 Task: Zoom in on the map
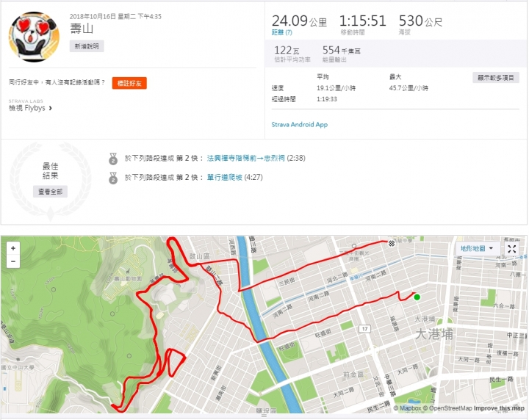click(13, 248)
